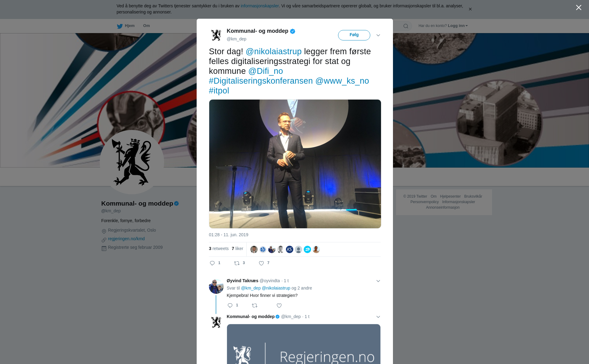Reply to Øyvind Taknæs' comment

(x=230, y=305)
